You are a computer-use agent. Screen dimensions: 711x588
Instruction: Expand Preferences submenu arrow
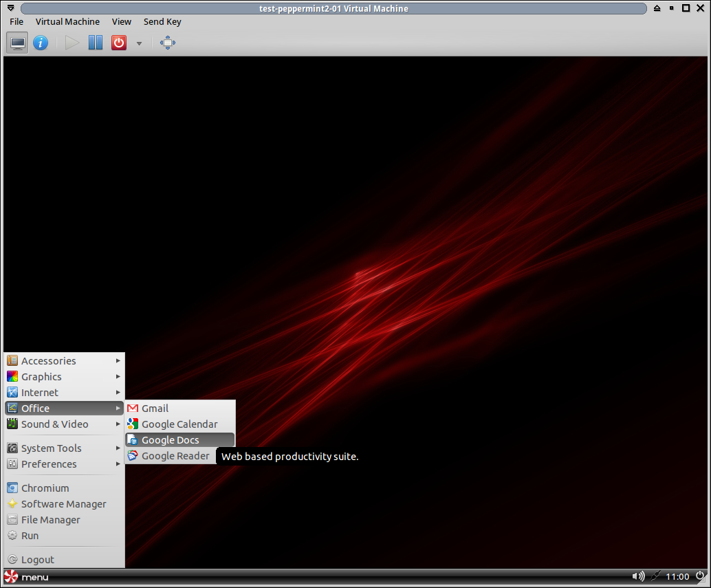pyautogui.click(x=118, y=464)
